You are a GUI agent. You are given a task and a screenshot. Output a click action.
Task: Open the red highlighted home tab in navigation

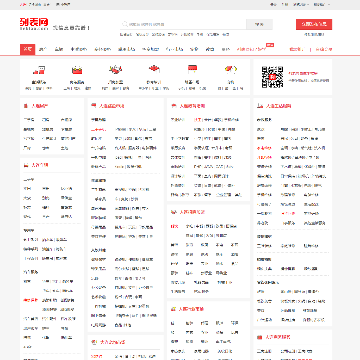[27, 49]
